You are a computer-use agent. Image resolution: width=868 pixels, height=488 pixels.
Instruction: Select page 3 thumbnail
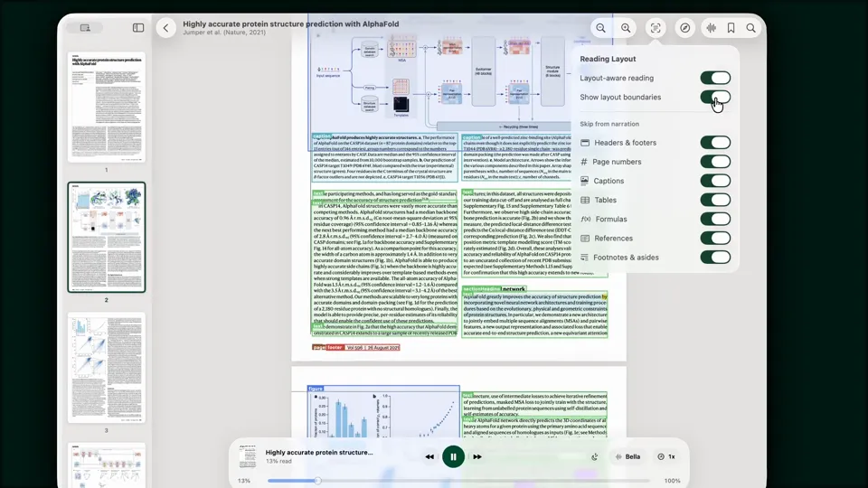107,368
